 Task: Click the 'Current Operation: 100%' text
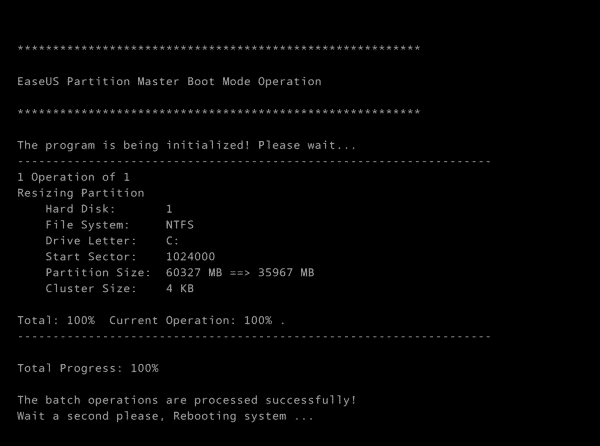click(x=191, y=321)
